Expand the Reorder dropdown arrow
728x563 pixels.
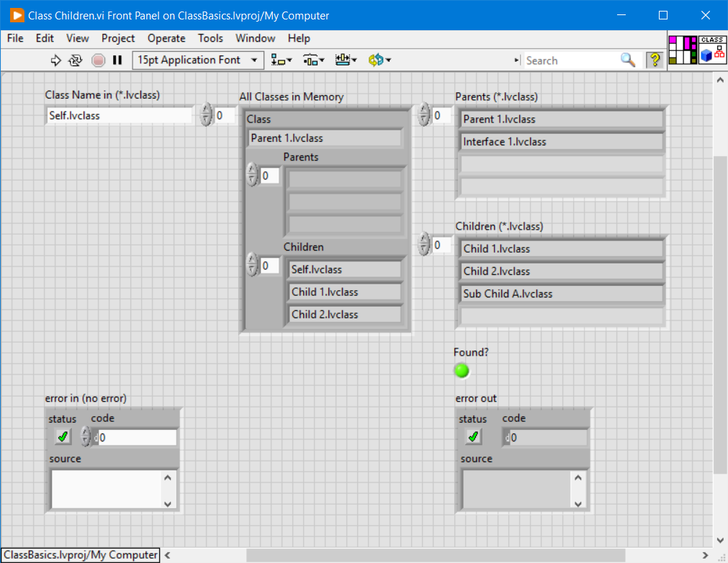pyautogui.click(x=389, y=60)
